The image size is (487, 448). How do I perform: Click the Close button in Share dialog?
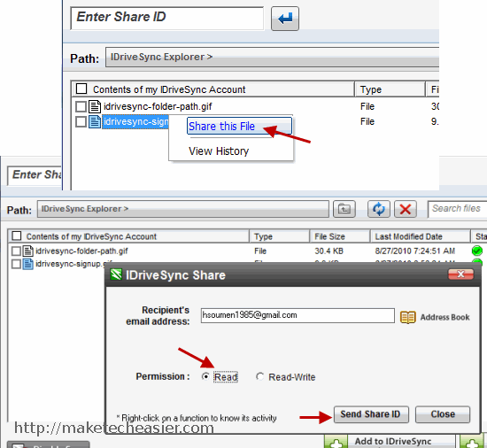pyautogui.click(x=443, y=414)
